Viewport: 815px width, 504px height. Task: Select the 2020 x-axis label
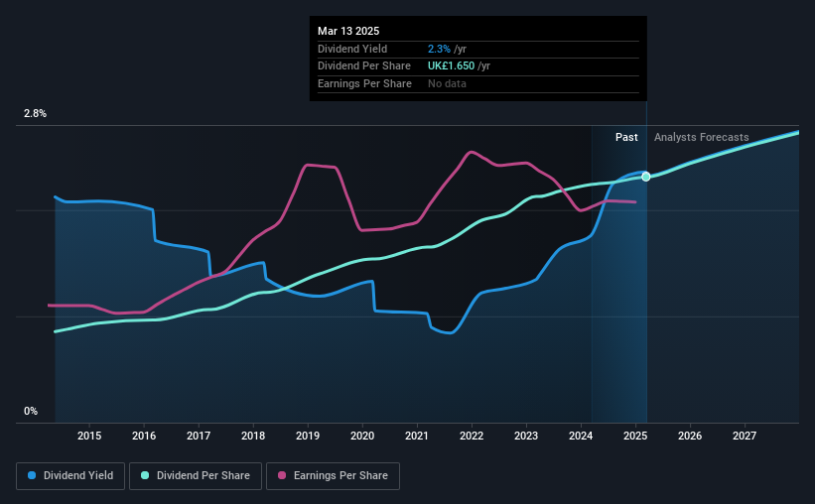362,436
